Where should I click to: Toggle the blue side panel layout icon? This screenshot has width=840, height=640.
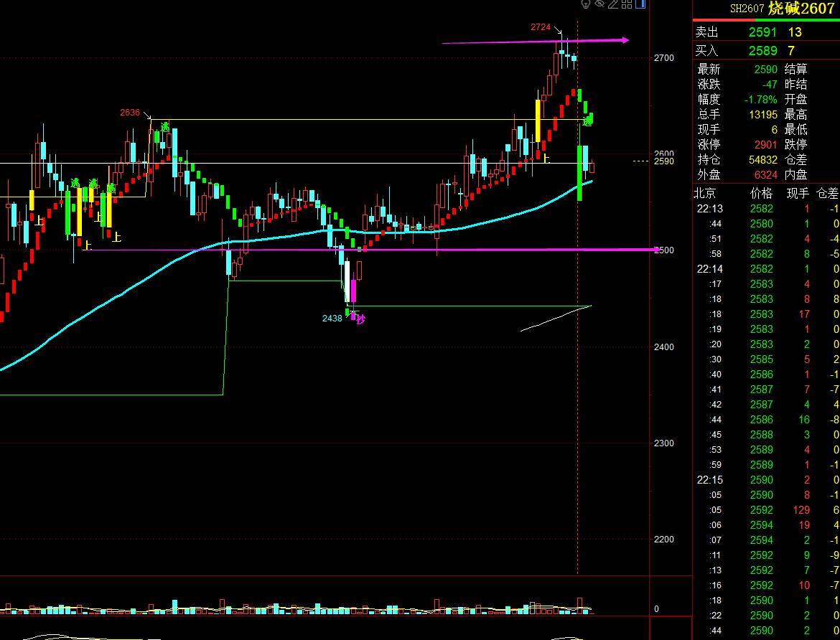click(640, 4)
